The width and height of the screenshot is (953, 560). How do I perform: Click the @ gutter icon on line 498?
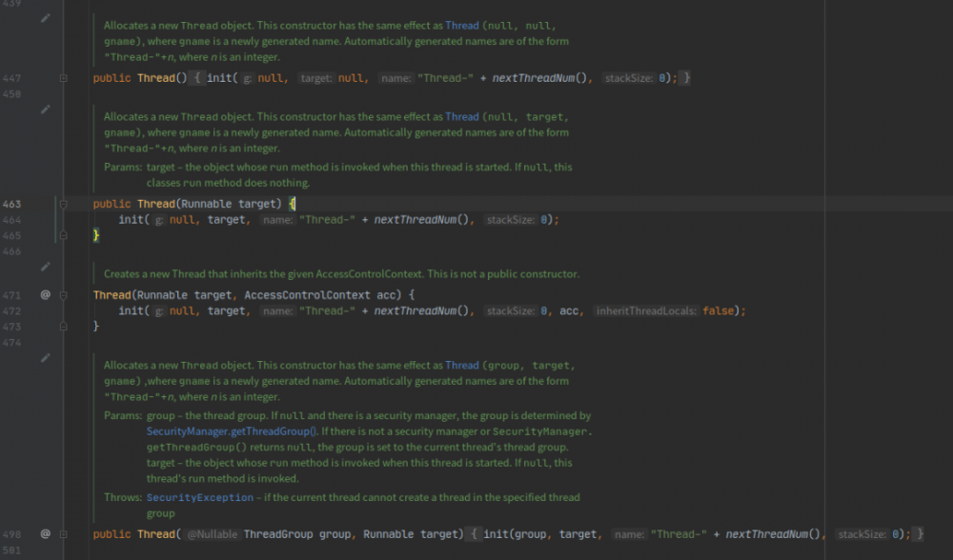45,534
